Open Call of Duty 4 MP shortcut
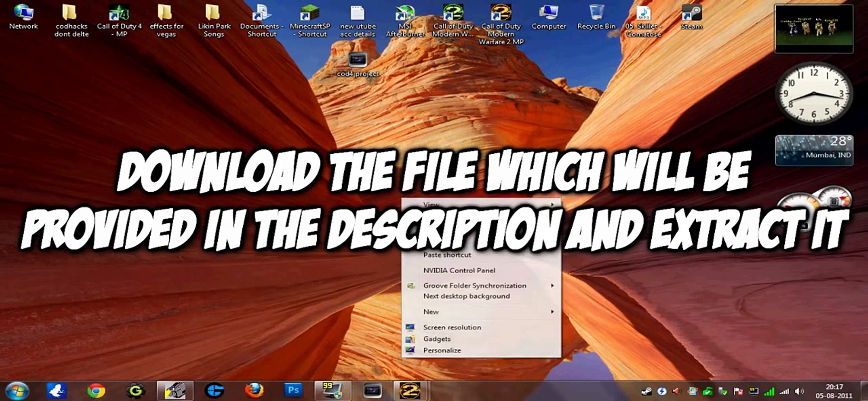 point(119,14)
